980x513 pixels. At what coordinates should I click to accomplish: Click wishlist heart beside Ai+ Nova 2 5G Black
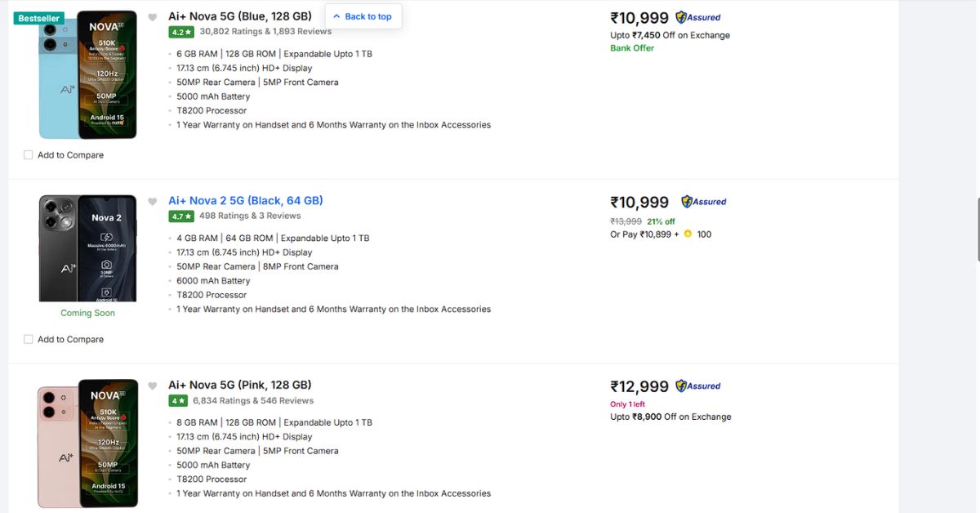click(153, 202)
